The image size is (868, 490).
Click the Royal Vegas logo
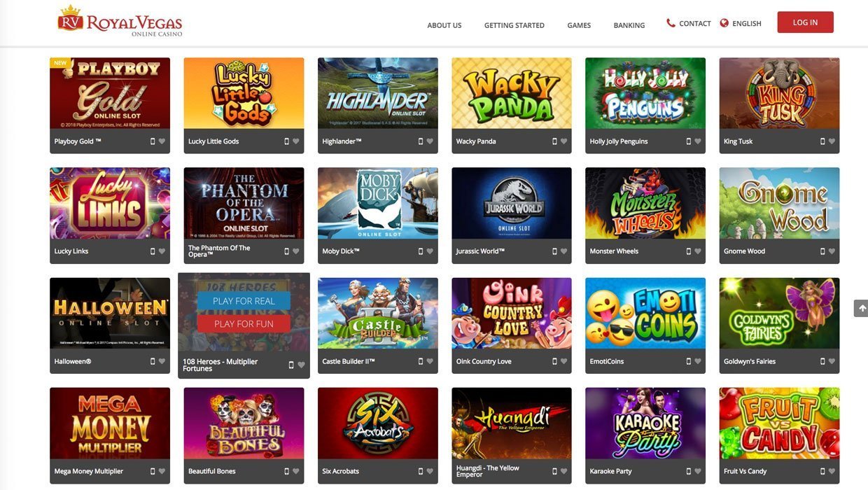point(120,21)
